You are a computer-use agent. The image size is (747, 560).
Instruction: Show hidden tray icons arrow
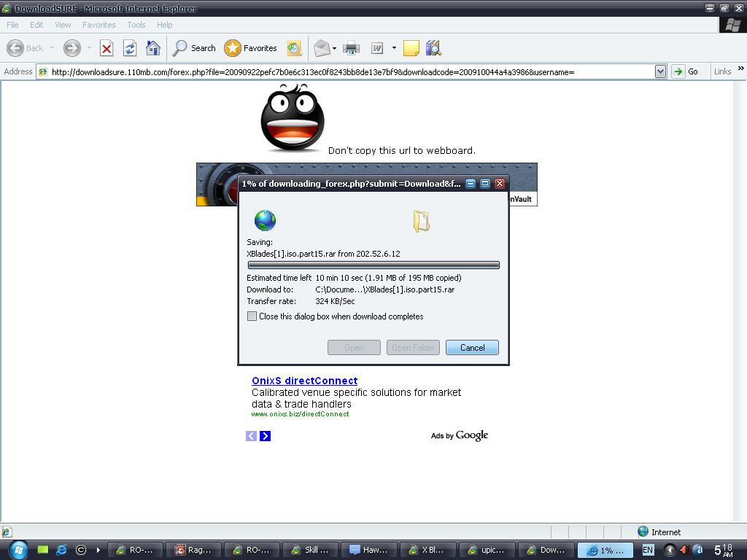coord(670,550)
